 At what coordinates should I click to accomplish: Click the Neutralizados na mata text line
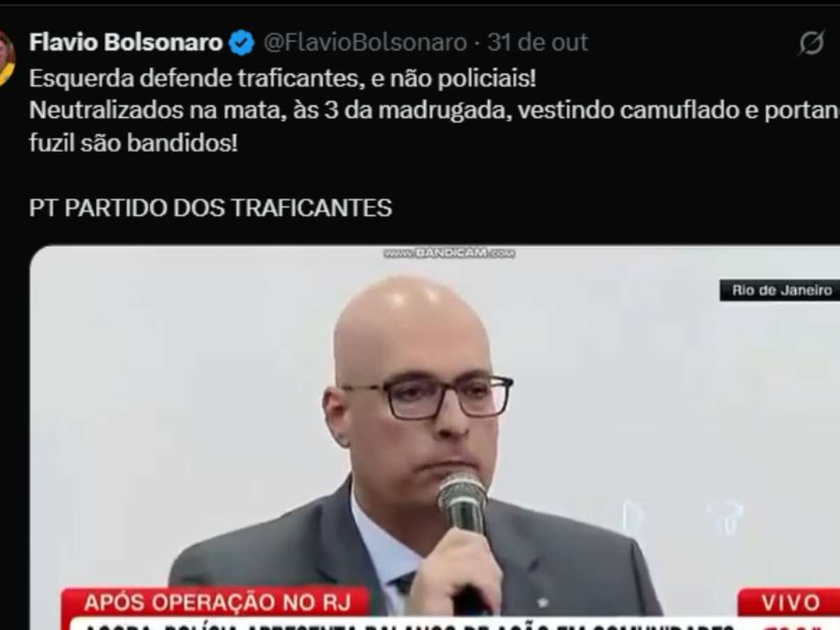(434, 112)
